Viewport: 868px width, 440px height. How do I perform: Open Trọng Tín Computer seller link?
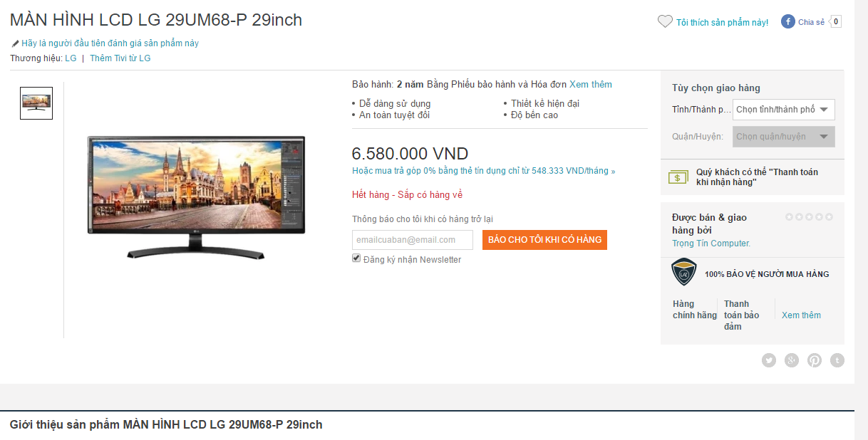pos(711,243)
